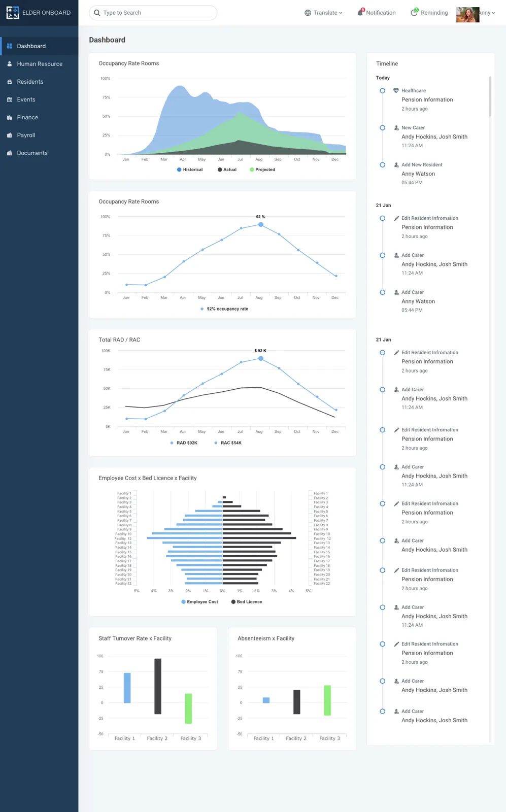Open Anny Watson under Add New Resident
The width and height of the screenshot is (506, 812).
tap(418, 174)
